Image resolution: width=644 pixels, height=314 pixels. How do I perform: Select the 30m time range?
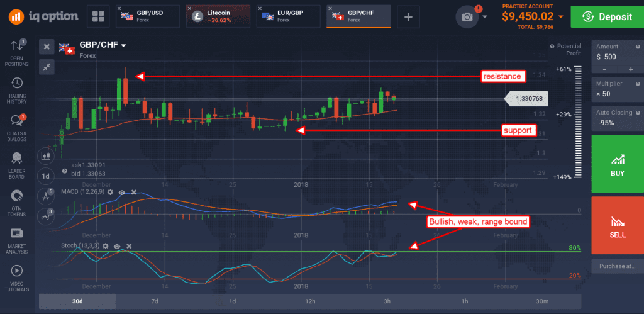(x=542, y=301)
